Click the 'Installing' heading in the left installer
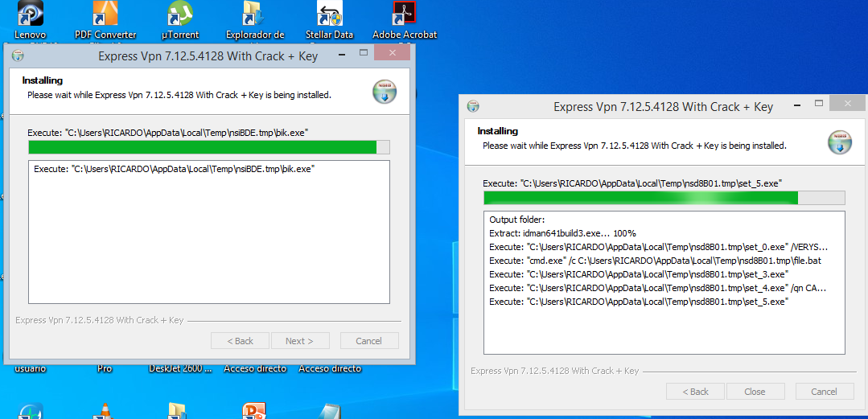Viewport: 868px width, 419px height. (x=43, y=80)
